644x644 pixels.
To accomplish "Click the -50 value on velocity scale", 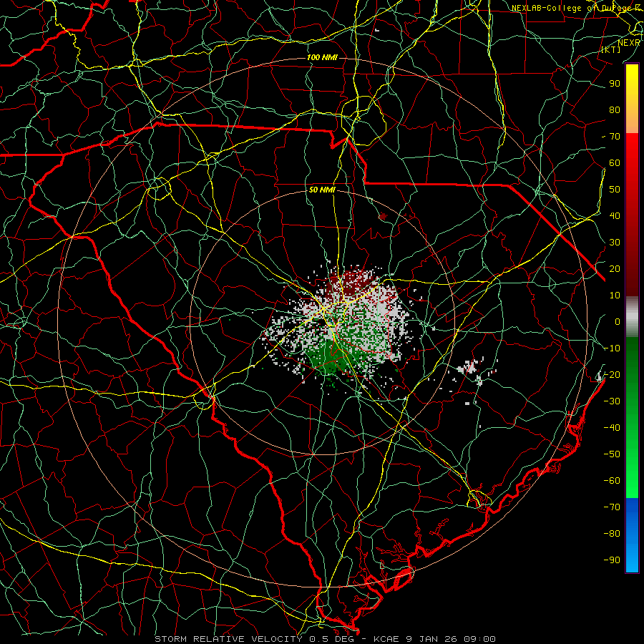I will [x=612, y=454].
